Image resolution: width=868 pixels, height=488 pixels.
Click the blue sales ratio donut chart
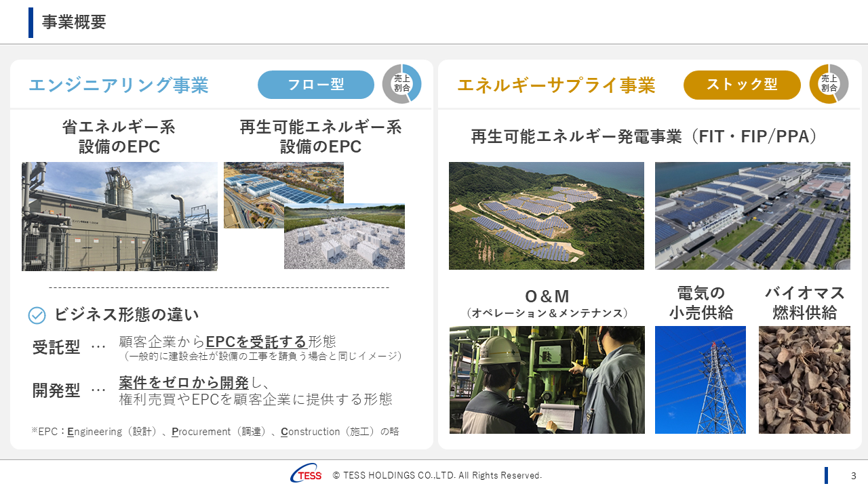click(401, 84)
